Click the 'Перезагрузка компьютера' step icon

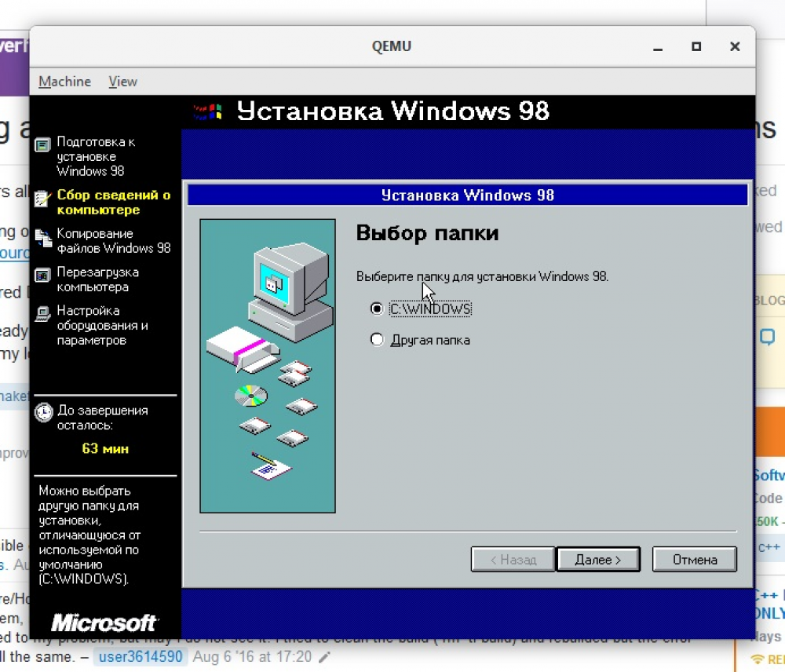coord(42,275)
